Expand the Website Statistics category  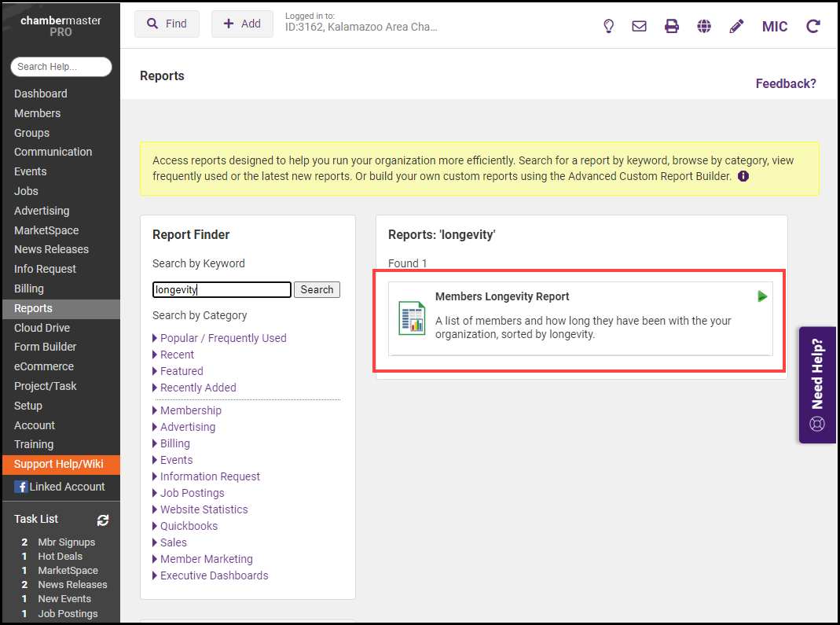tap(204, 509)
